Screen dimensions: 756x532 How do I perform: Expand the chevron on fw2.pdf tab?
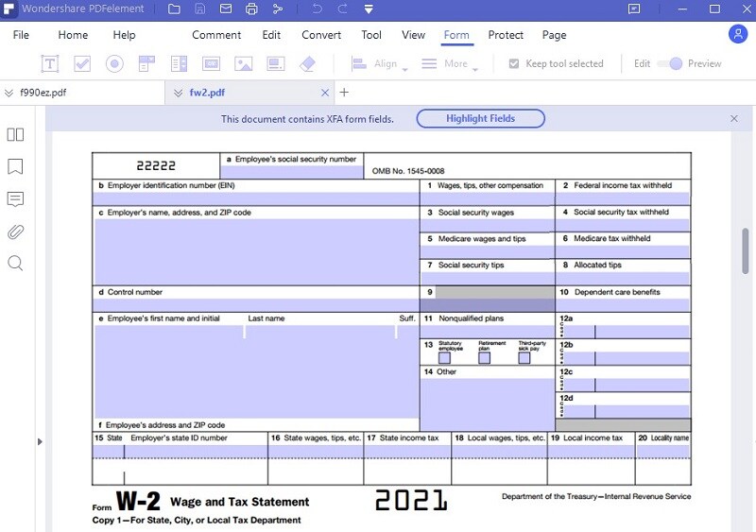[178, 93]
